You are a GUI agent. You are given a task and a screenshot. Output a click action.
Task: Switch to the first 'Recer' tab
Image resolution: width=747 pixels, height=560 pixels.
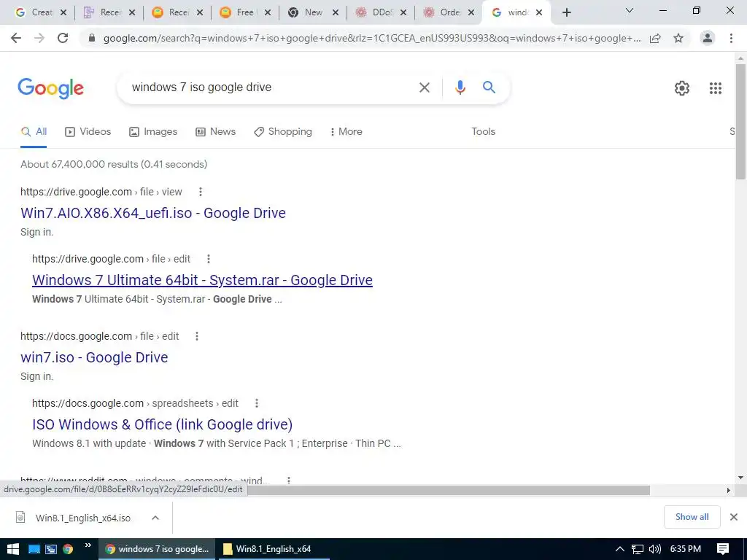click(109, 12)
